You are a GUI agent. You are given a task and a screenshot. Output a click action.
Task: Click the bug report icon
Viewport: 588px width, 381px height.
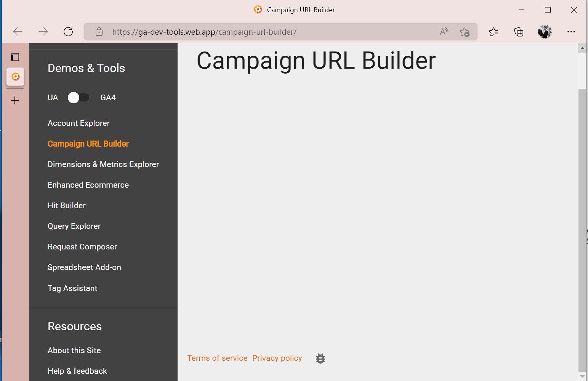[x=320, y=358]
